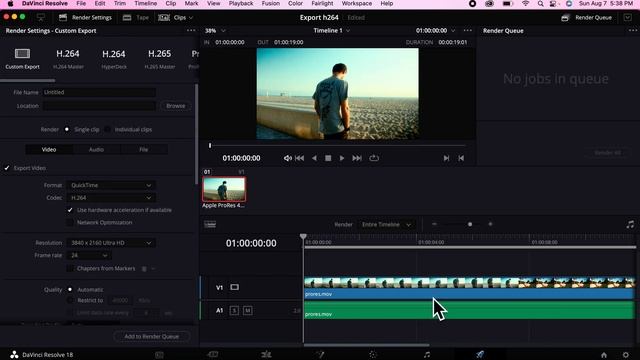The image size is (640, 360).
Task: Select Individual clips render option
Action: point(107,129)
